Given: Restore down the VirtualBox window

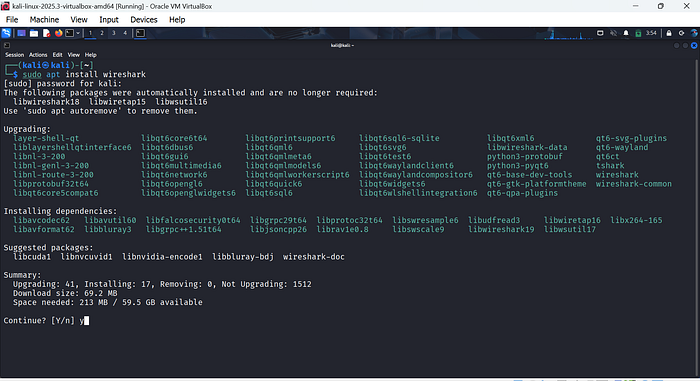Looking at the screenshot, I should click(661, 6).
